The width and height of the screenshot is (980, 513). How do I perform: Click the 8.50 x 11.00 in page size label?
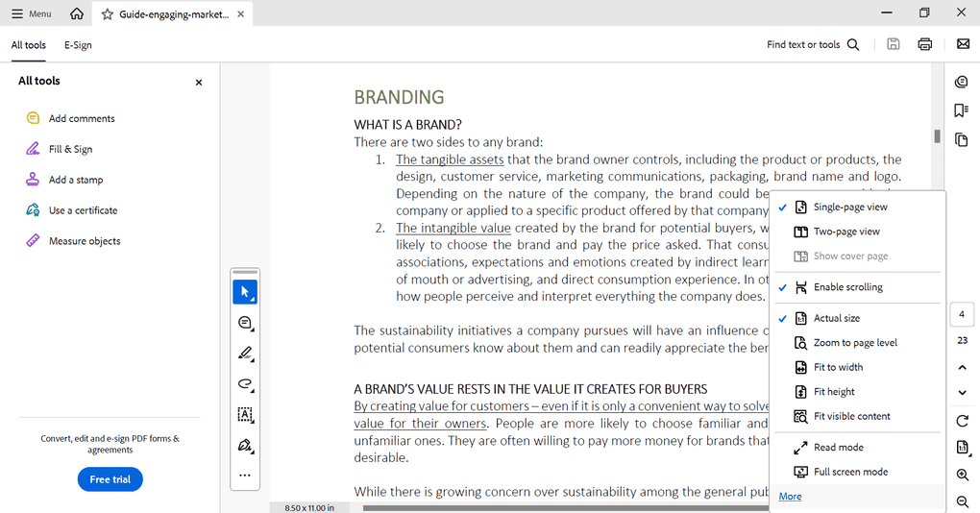309,508
